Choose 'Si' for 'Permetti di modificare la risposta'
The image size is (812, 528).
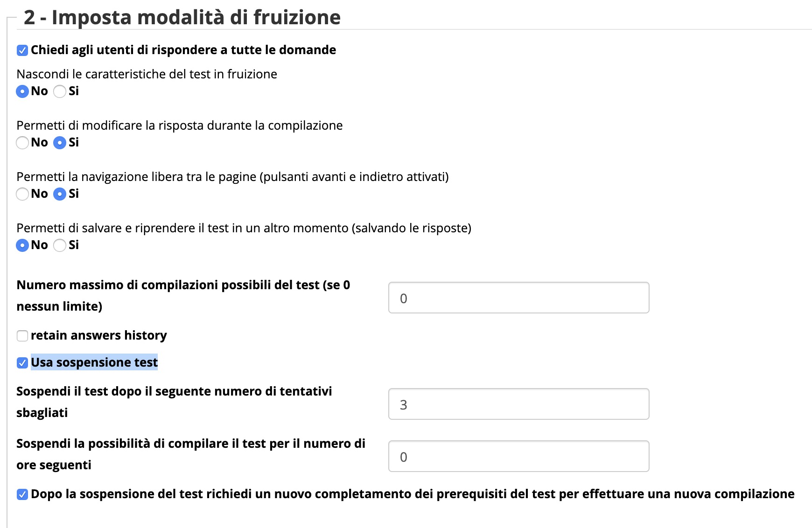click(59, 143)
